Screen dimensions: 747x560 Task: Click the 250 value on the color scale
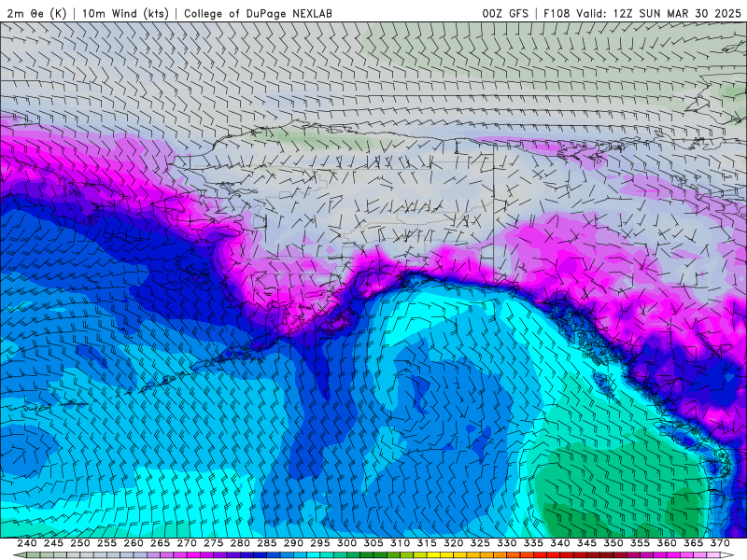coord(80,543)
